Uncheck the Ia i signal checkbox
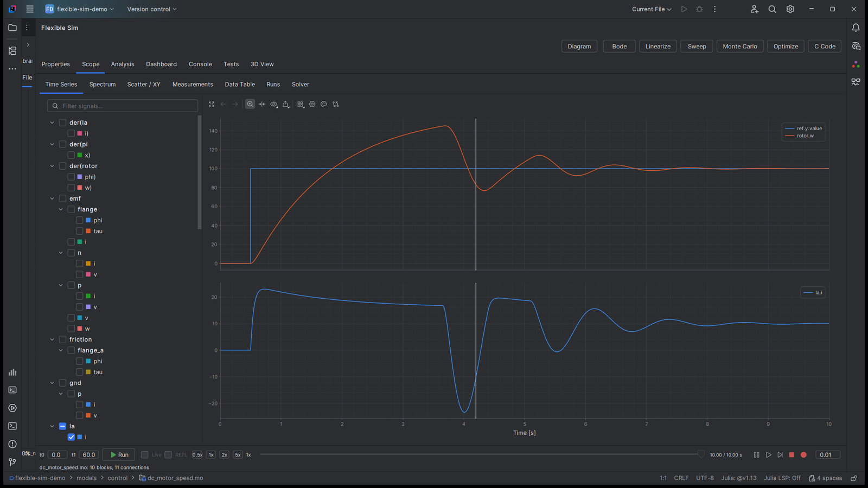The image size is (868, 488). click(71, 437)
